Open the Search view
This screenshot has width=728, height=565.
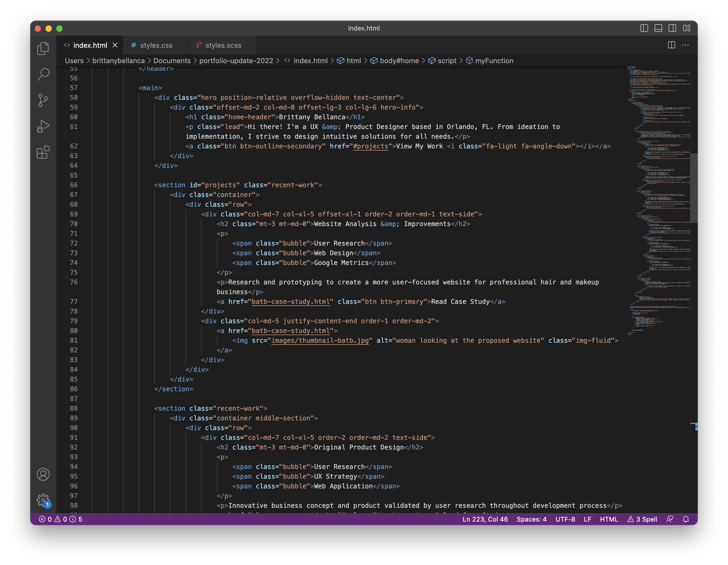[43, 74]
